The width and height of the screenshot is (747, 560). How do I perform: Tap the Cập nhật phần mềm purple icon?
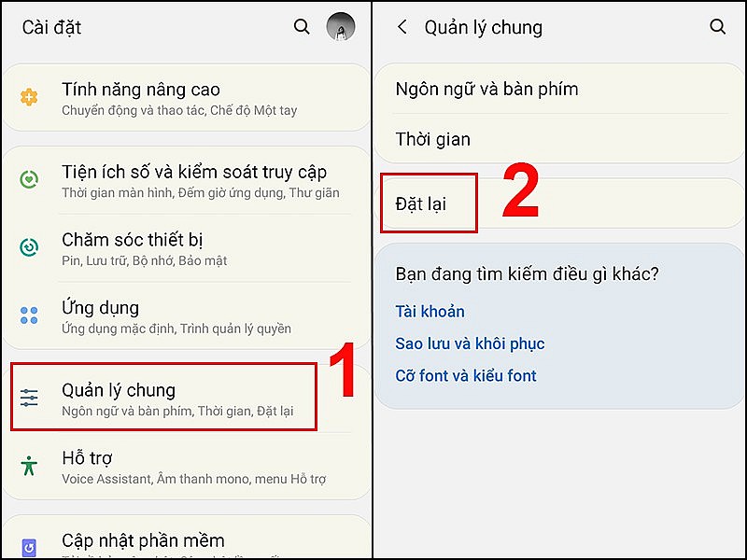pos(29,547)
